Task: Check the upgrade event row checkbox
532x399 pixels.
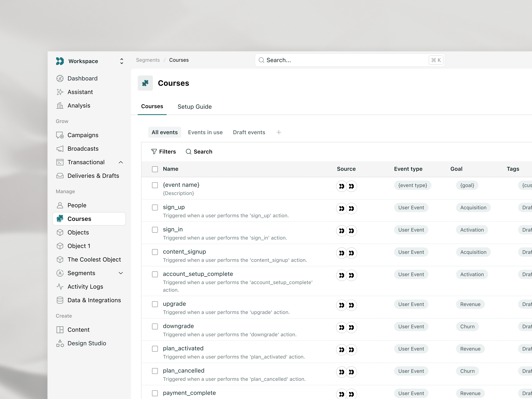Action: click(x=155, y=304)
